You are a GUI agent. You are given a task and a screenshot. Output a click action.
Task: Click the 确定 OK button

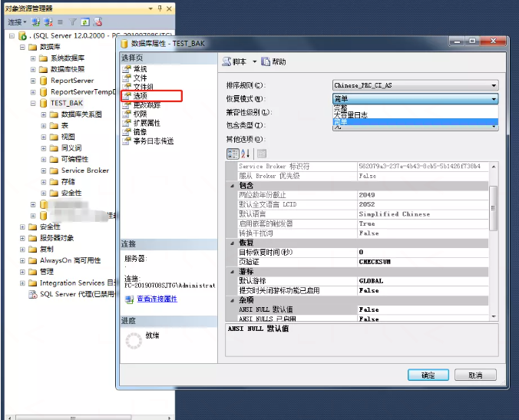428,375
